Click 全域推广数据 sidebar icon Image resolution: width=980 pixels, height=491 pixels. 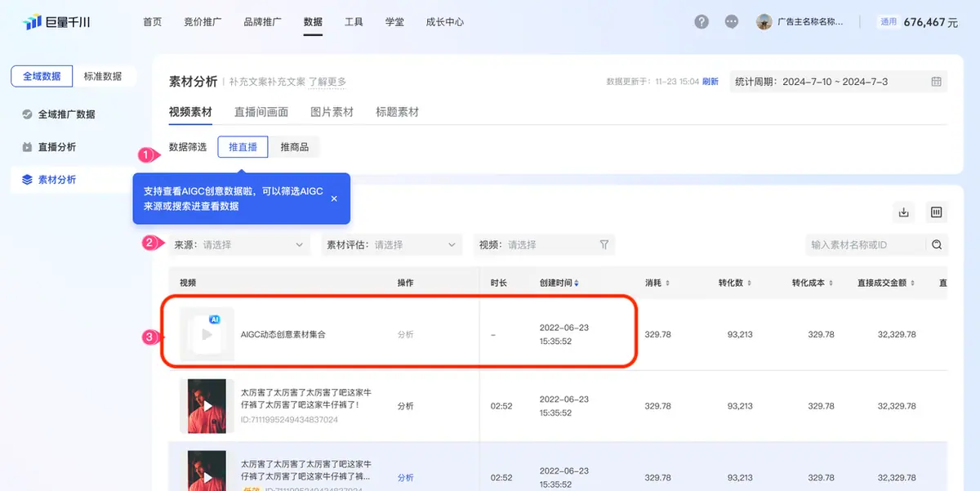point(27,114)
